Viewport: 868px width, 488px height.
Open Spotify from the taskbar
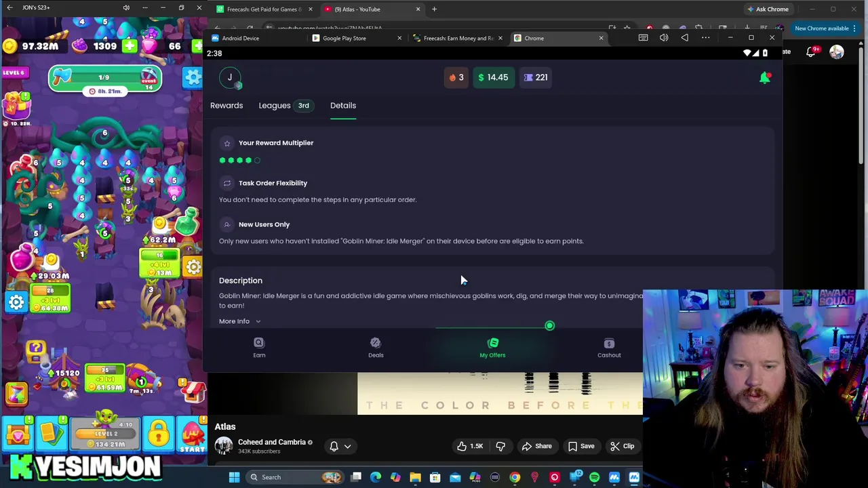pos(595,477)
